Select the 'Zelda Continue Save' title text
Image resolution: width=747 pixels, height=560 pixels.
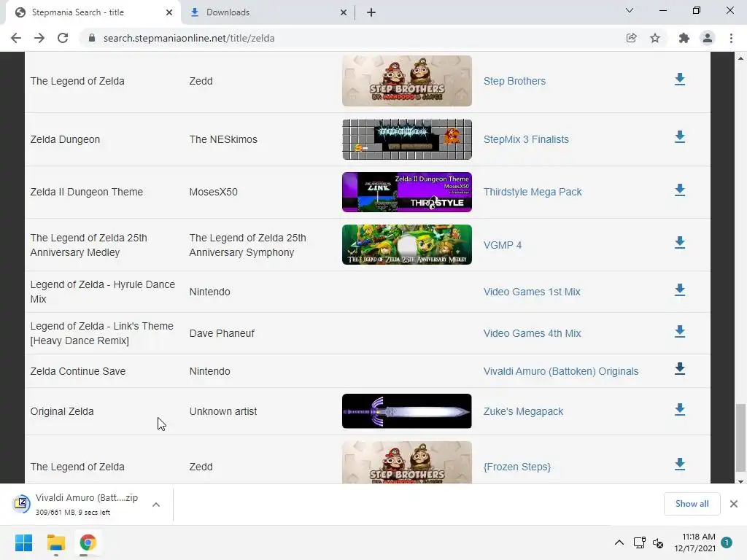77,371
